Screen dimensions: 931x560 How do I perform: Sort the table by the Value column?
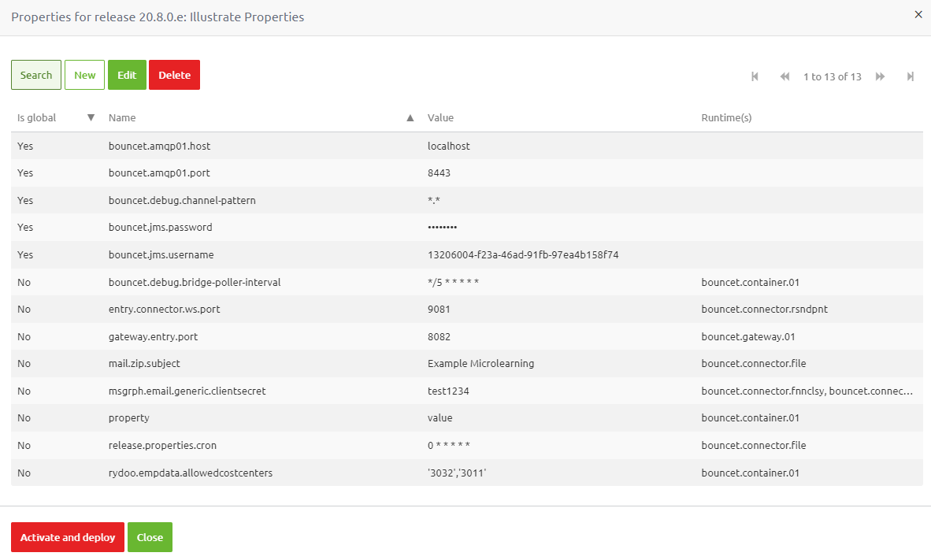click(440, 117)
